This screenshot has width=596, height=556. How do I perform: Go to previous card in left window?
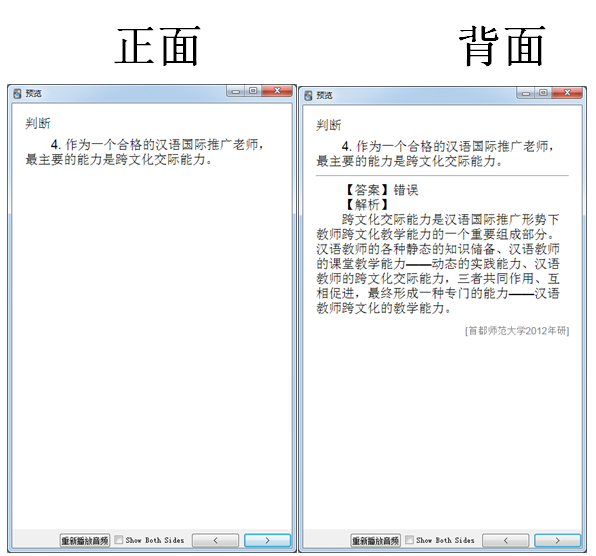pos(216,540)
